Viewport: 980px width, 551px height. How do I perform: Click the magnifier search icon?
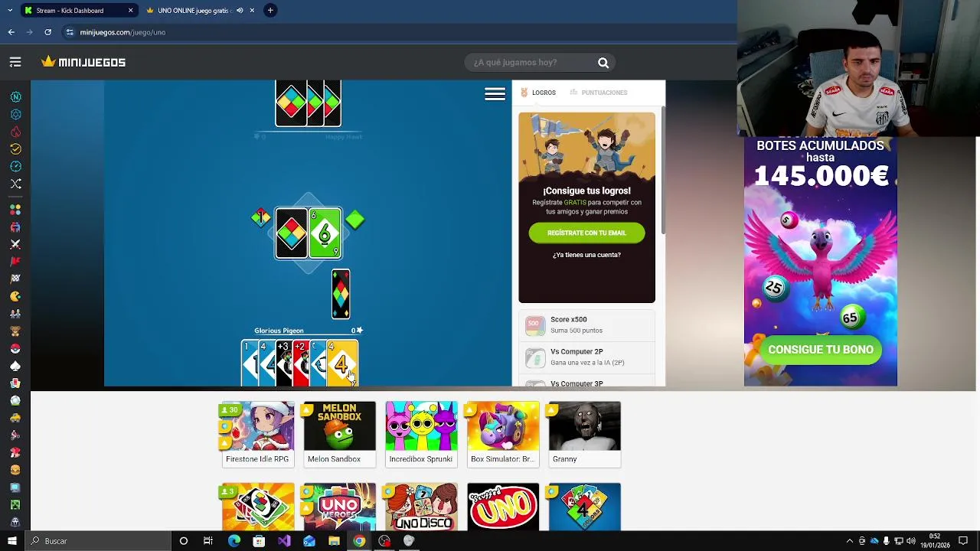click(x=603, y=63)
